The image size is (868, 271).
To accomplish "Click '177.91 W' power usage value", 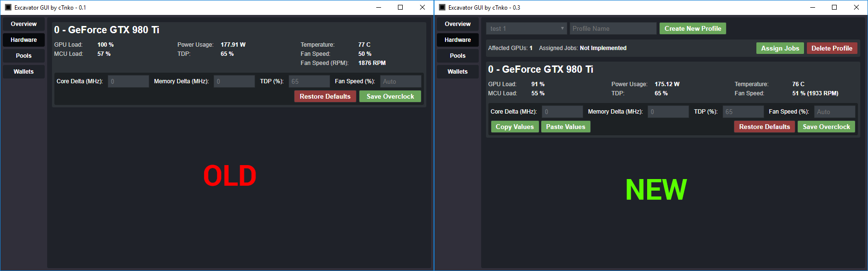I will 233,45.
